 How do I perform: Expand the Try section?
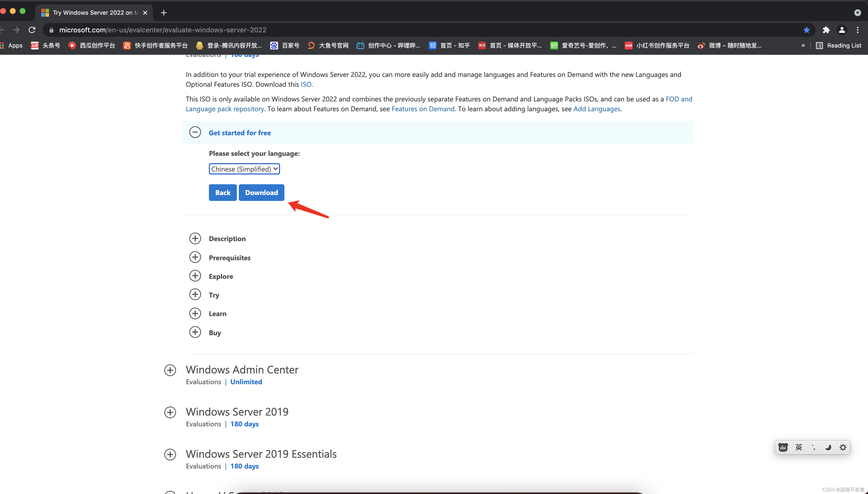[195, 295]
